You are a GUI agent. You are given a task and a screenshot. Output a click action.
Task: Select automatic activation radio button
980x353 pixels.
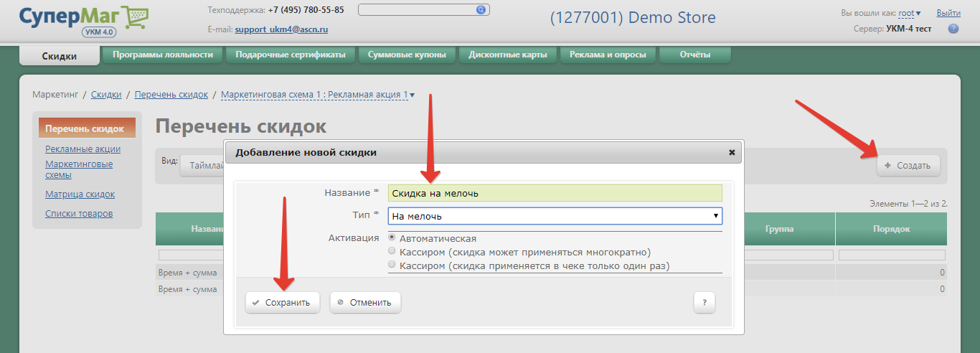pyautogui.click(x=392, y=237)
